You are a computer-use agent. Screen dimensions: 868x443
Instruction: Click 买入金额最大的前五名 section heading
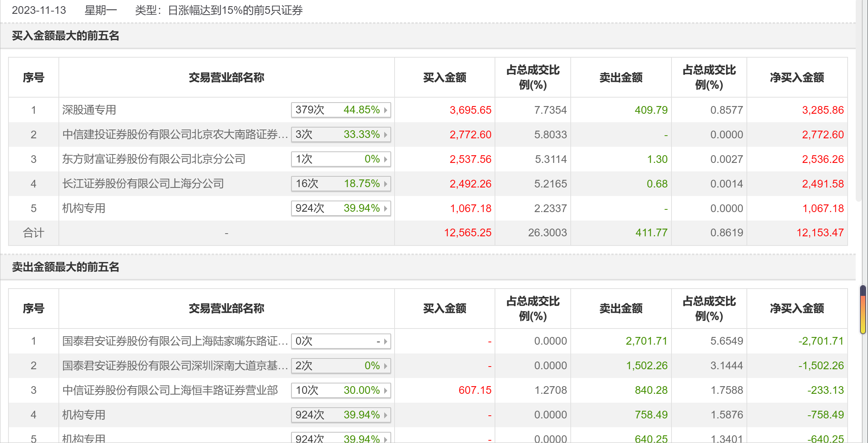[65, 36]
